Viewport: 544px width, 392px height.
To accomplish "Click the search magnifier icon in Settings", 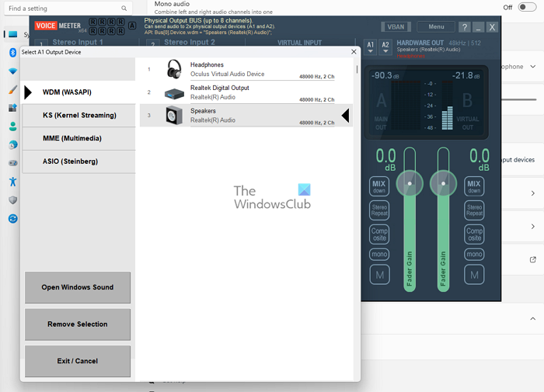I will pos(124,8).
